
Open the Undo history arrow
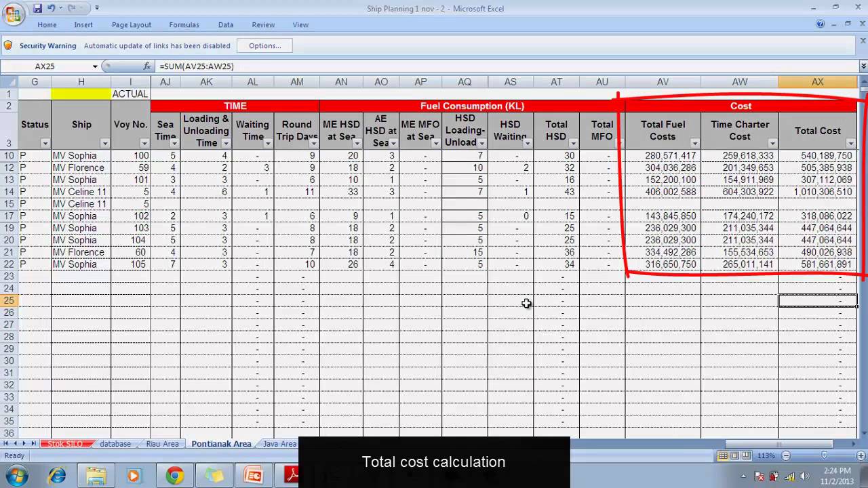click(x=60, y=8)
